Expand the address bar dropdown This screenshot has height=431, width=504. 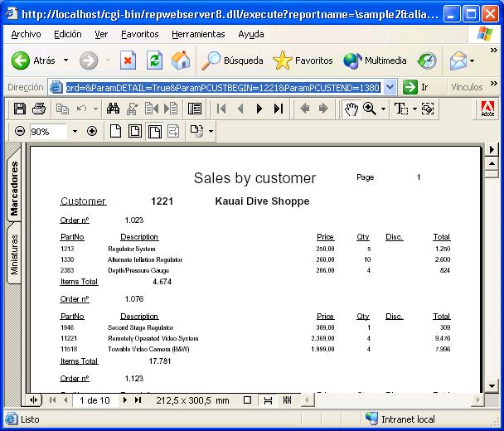pyautogui.click(x=390, y=87)
